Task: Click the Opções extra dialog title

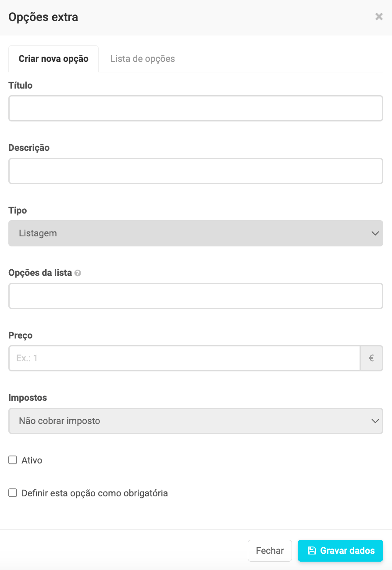Action: [x=43, y=18]
